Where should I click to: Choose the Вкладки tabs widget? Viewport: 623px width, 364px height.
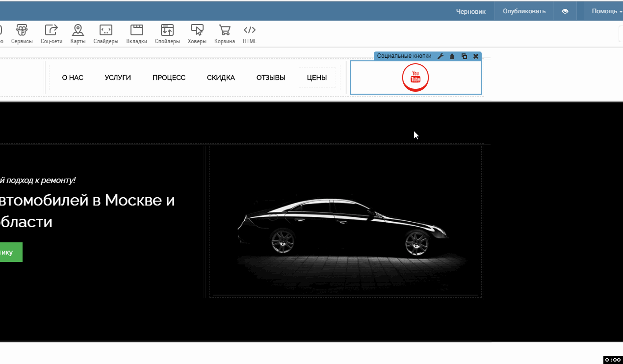[x=136, y=34]
